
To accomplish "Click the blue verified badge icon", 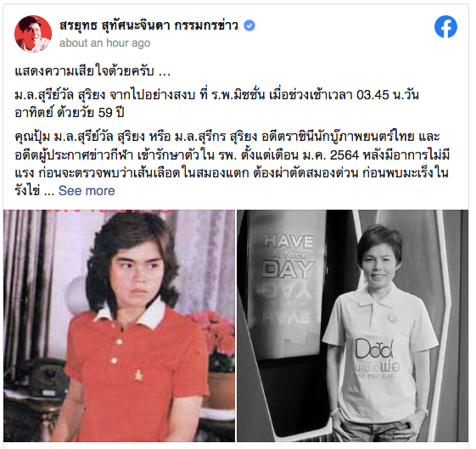I will point(249,25).
